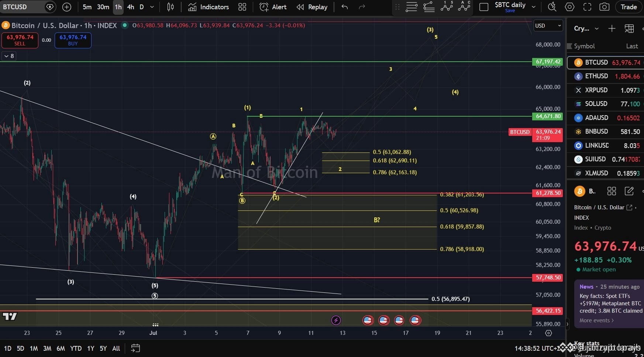Select the YTD date range
Screen dimensions: 644x357
[76, 348]
